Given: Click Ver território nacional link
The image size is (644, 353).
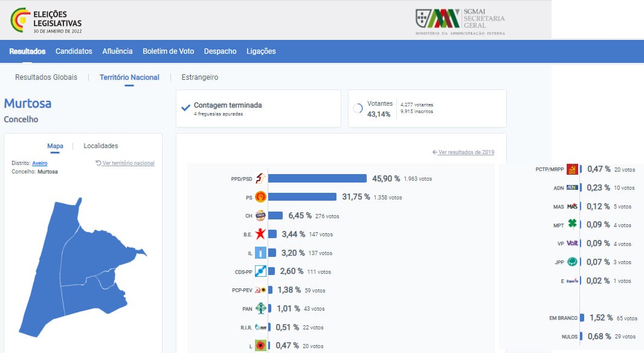Looking at the screenshot, I should [x=125, y=163].
